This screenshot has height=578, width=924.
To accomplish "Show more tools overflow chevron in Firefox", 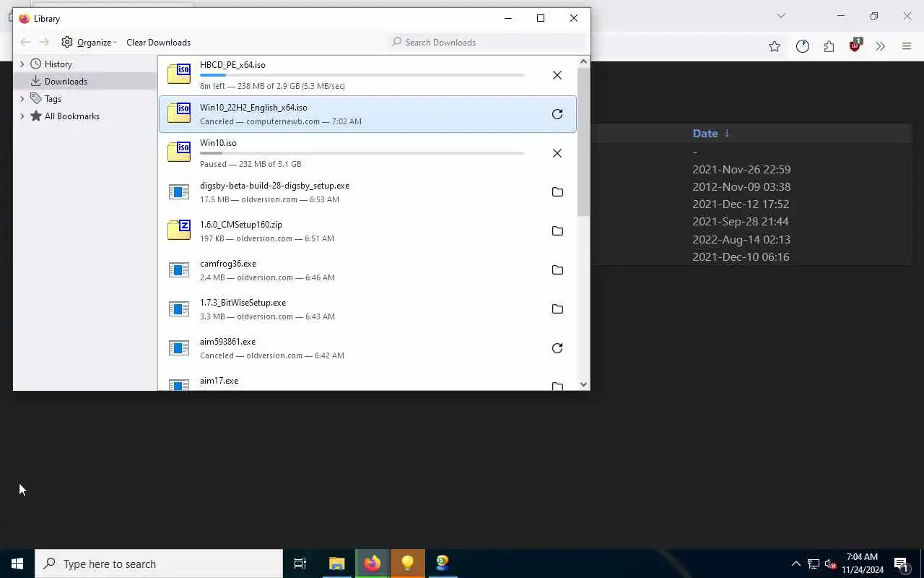I will point(880,46).
